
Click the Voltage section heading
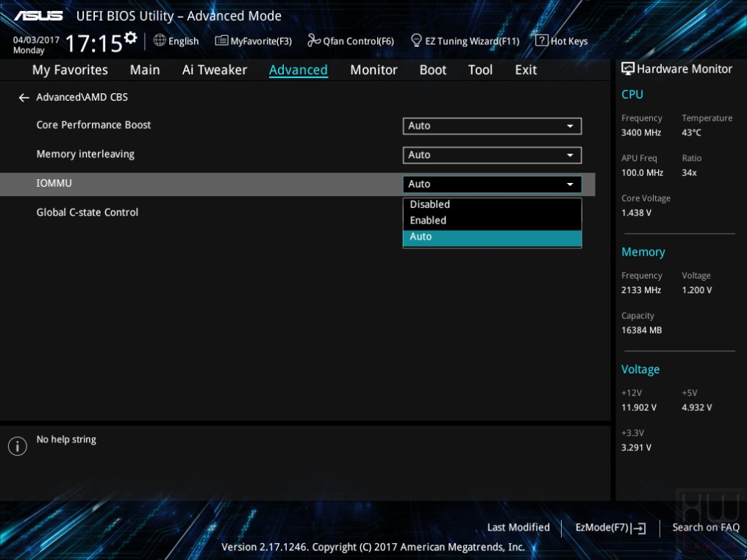coord(640,370)
